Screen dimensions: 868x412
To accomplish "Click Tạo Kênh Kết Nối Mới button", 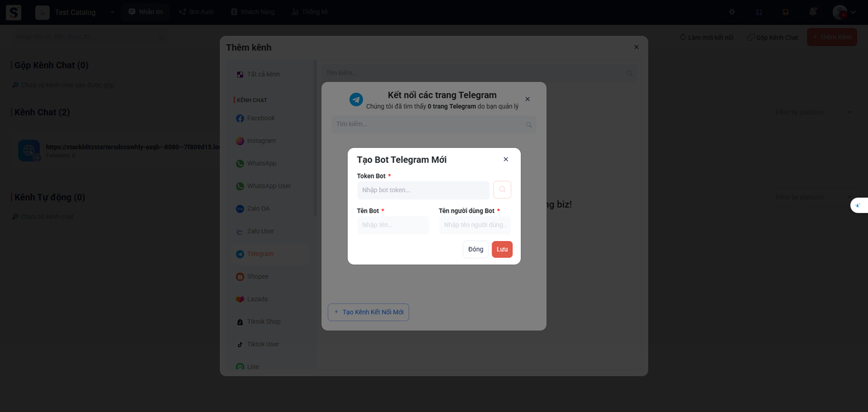I will (x=368, y=312).
